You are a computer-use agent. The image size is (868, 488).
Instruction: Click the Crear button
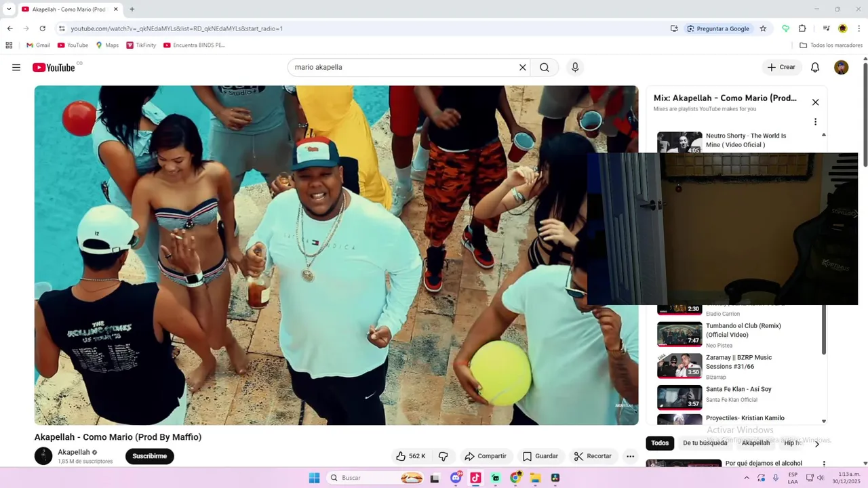pos(781,67)
